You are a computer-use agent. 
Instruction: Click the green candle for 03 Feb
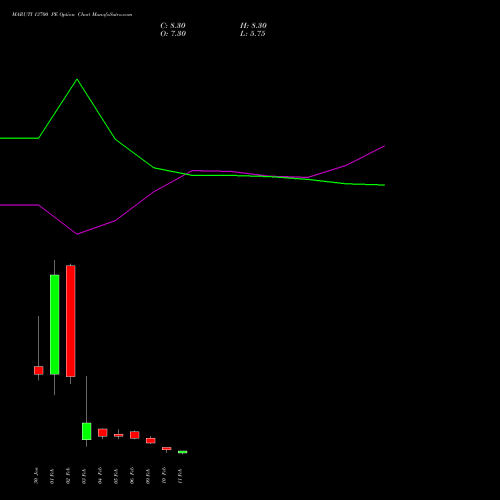pyautogui.click(x=87, y=431)
